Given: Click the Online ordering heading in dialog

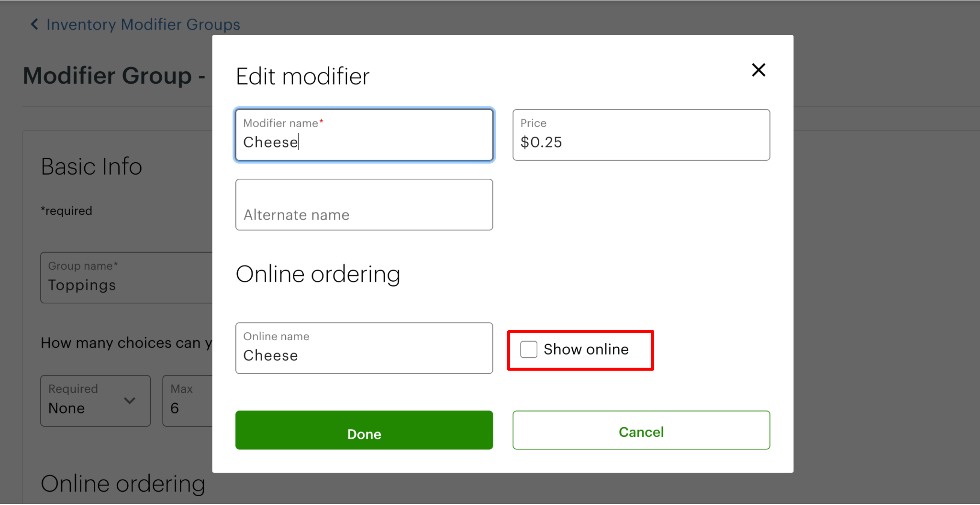Looking at the screenshot, I should (x=318, y=274).
